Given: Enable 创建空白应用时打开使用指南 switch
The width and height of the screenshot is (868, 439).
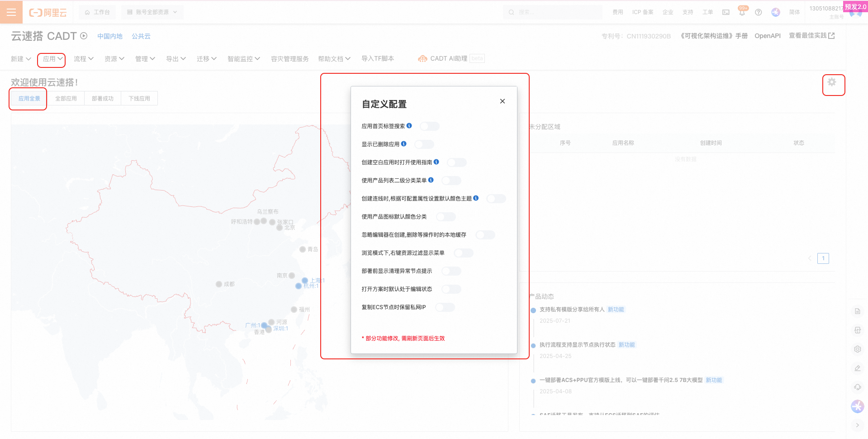Looking at the screenshot, I should (457, 162).
